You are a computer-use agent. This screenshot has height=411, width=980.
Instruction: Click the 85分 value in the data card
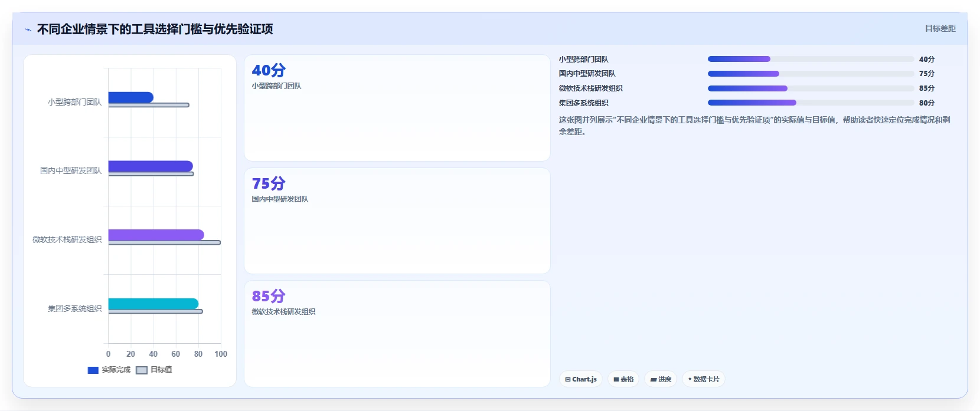(x=269, y=296)
